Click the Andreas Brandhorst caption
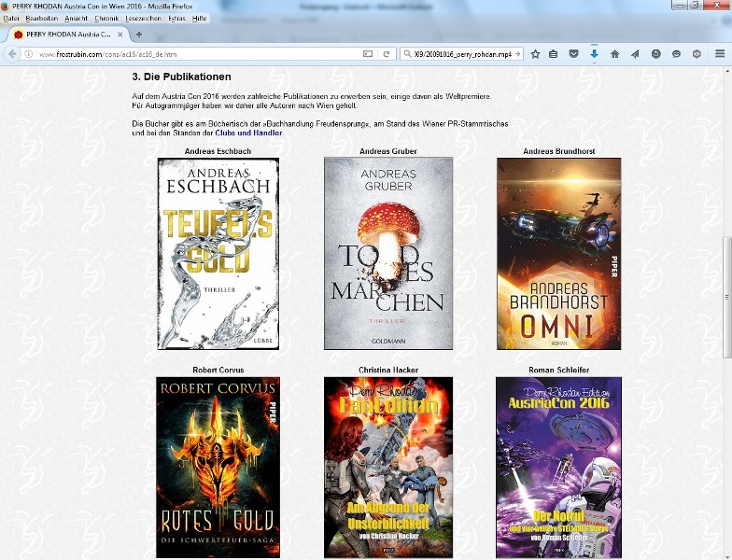Viewport: 732px width, 560px height. [558, 151]
